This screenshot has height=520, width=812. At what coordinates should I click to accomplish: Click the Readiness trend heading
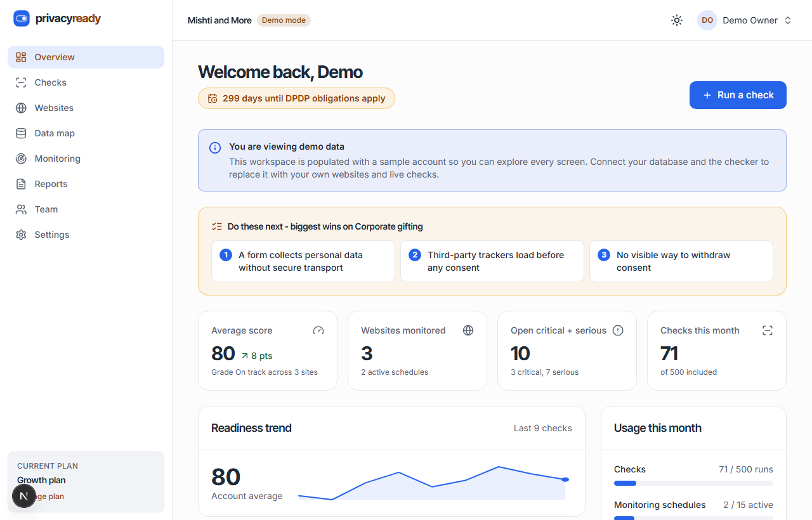[x=251, y=428]
